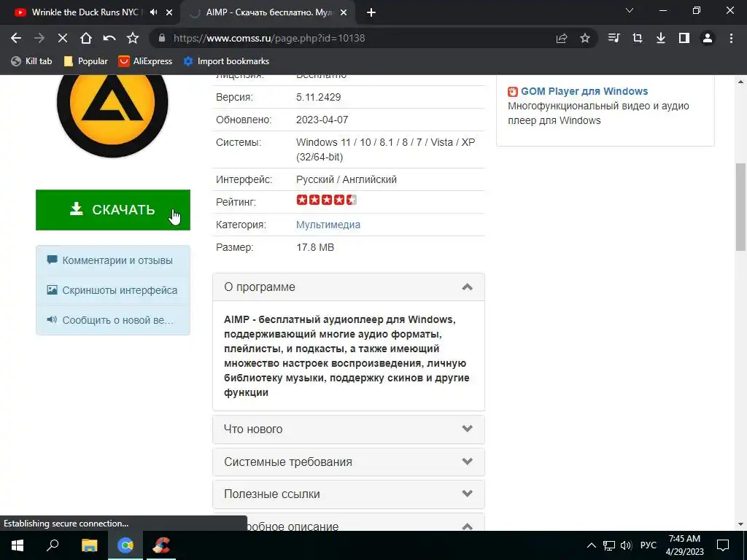The height and width of the screenshot is (560, 747).
Task: Open the AliExpress bookmark
Action: click(145, 61)
